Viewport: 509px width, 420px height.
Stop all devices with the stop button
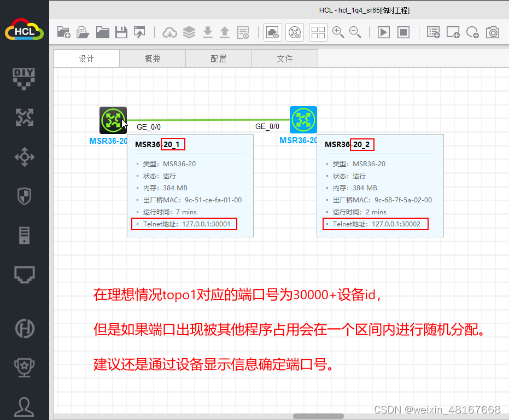403,32
